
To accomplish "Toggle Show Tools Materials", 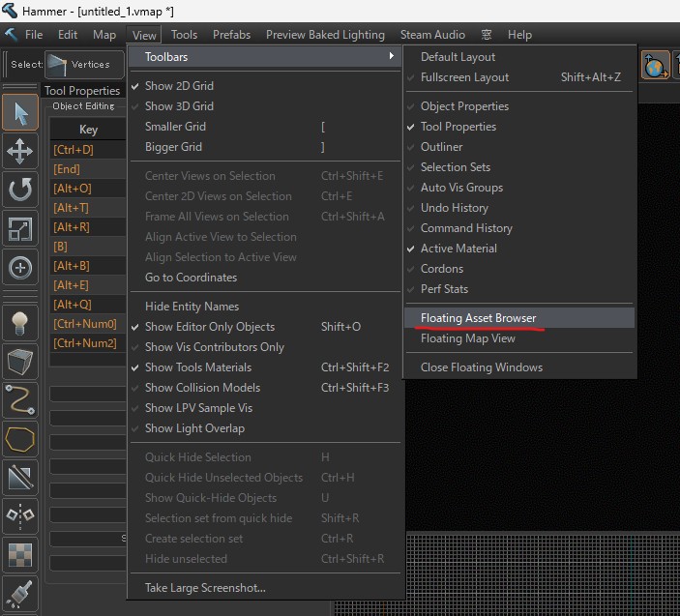I will 265,367.
